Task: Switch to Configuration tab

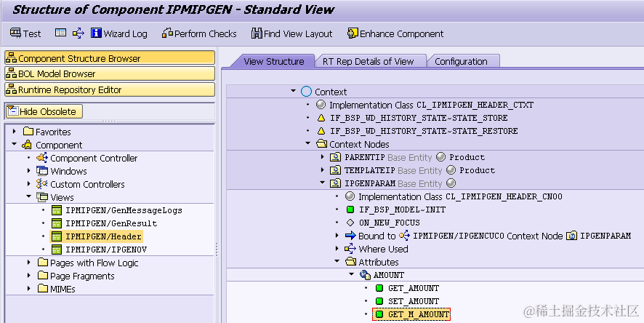Action: tap(461, 61)
